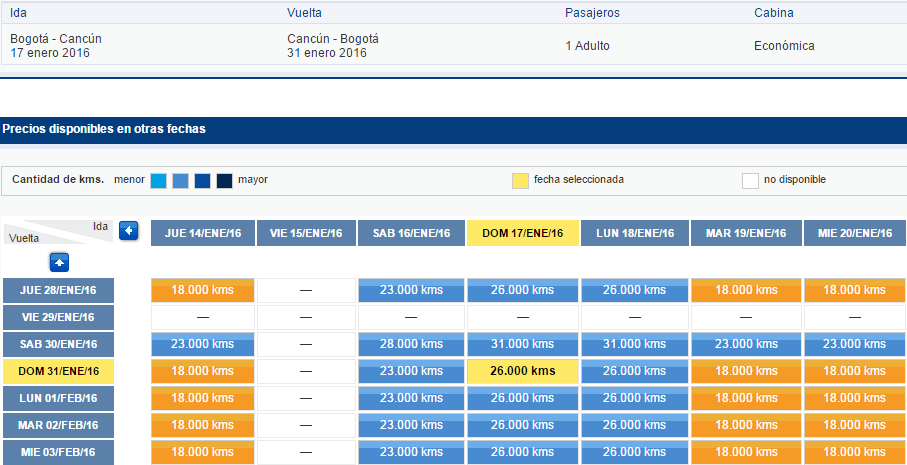Pick 18.000 kms for JUE 14 and JUE 28
This screenshot has width=907, height=465.
tap(203, 290)
